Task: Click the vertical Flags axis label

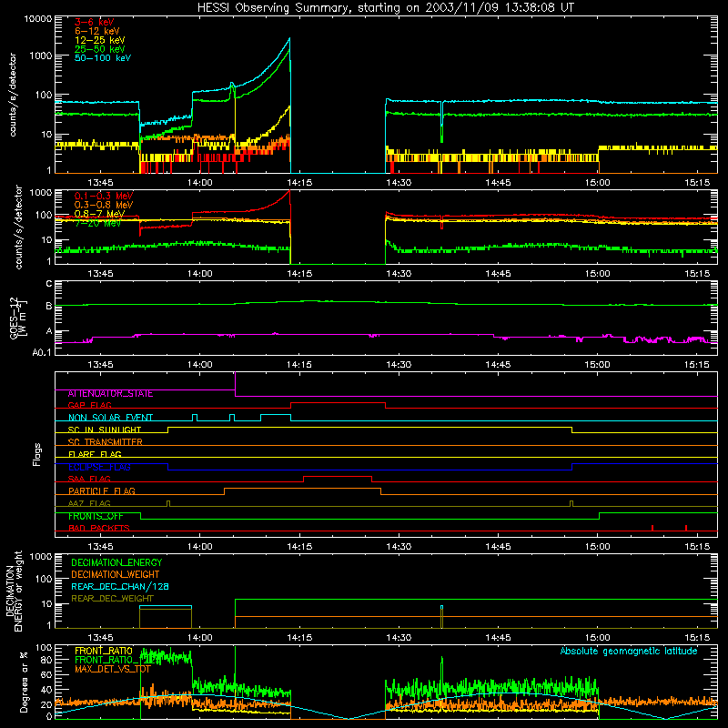Action: [37, 454]
